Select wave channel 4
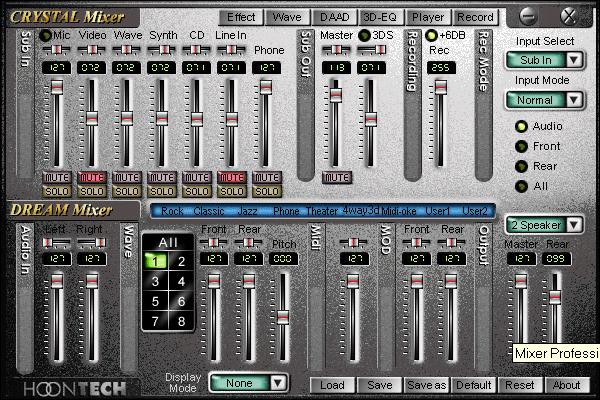 point(181,282)
